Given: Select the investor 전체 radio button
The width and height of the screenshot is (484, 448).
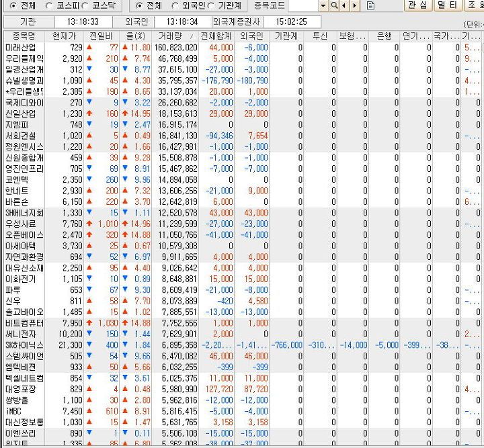Looking at the screenshot, I should tap(140, 5).
